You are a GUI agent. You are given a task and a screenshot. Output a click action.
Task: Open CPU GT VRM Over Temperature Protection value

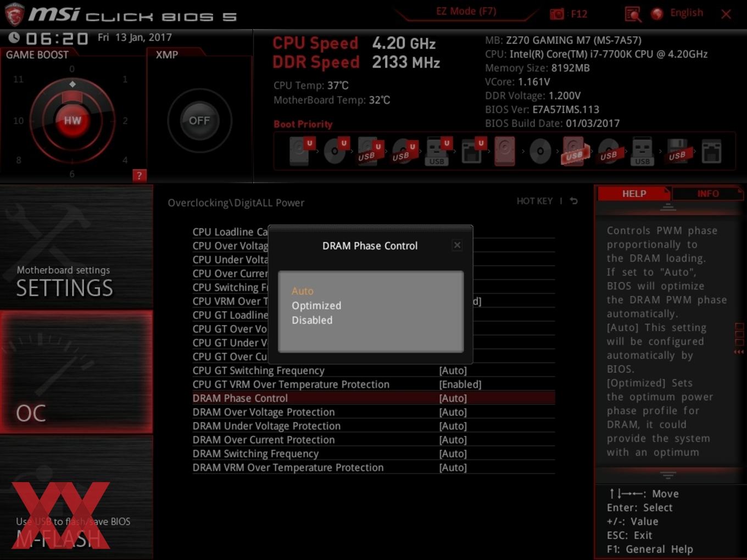(460, 384)
